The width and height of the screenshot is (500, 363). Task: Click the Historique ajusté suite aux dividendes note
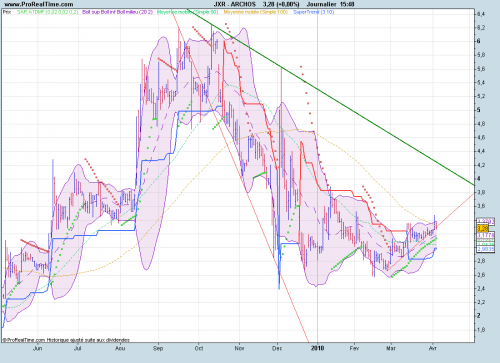click(88, 340)
